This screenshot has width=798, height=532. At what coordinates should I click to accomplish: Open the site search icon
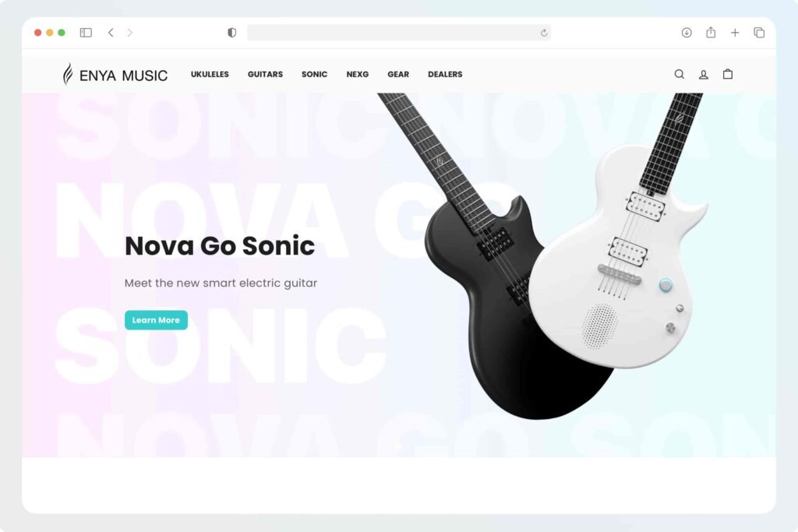(679, 74)
